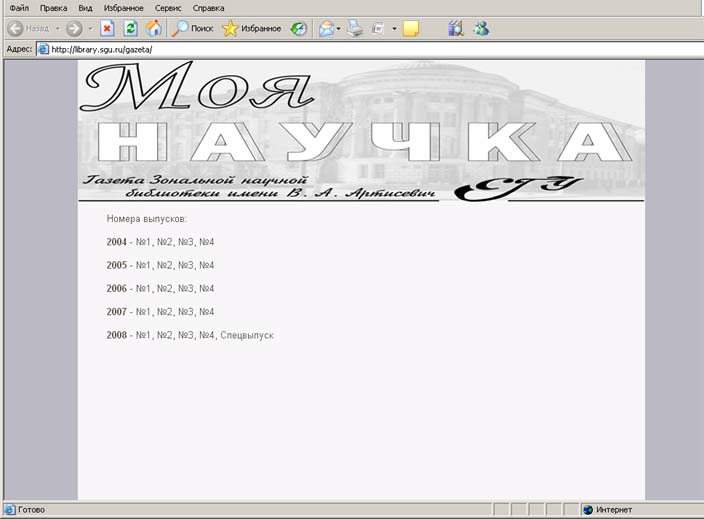Click the Back (Назад) navigation button
Image resolution: width=704 pixels, height=519 pixels.
(x=29, y=29)
